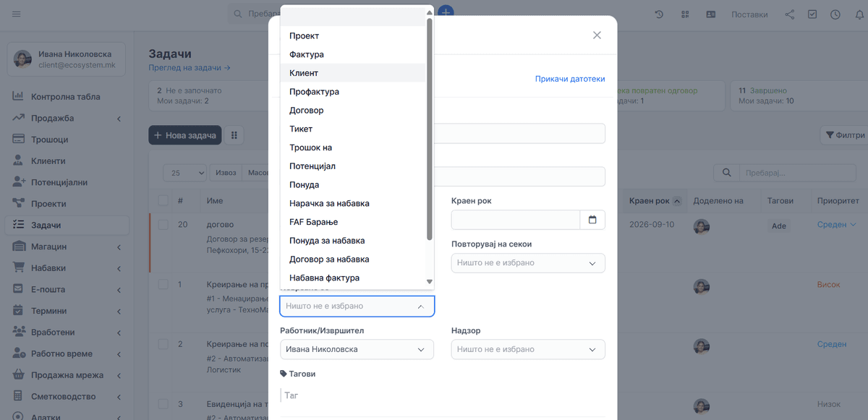Toggle the hamburger sidebar menu icon

click(17, 14)
